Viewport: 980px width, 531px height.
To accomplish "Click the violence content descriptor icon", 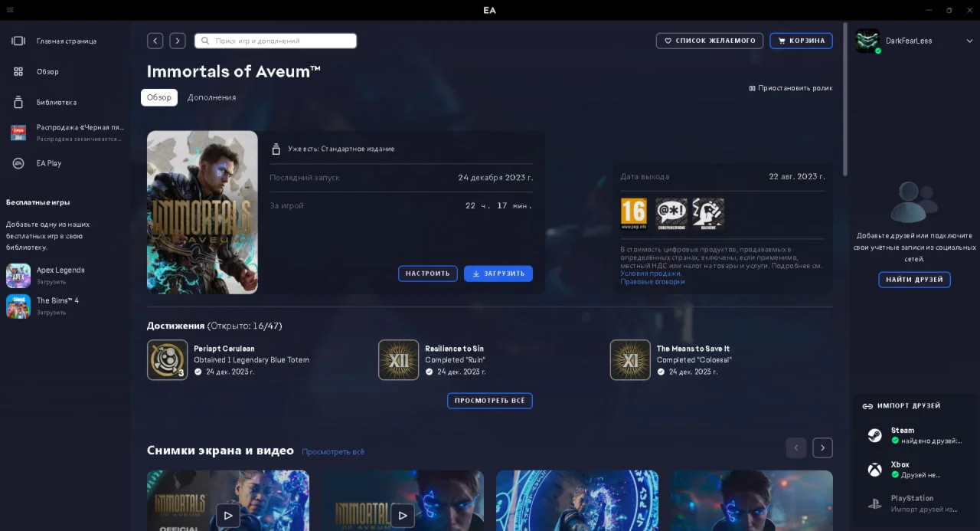I will click(x=708, y=215).
